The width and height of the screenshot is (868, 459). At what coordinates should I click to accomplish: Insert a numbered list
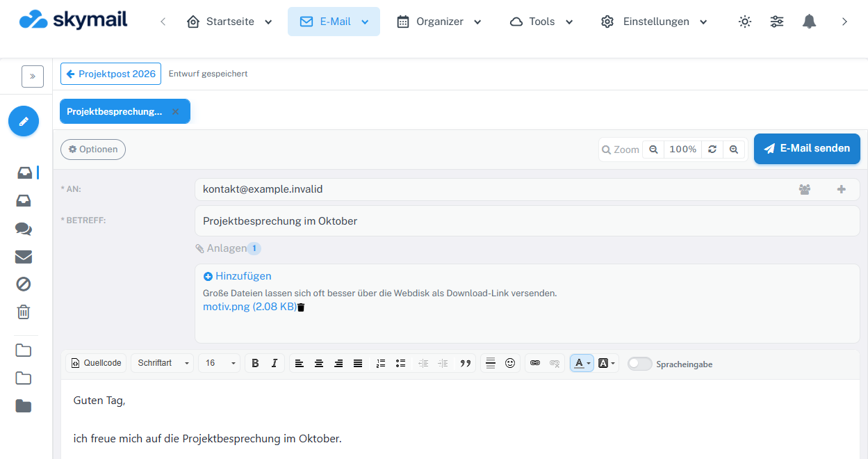click(x=380, y=363)
